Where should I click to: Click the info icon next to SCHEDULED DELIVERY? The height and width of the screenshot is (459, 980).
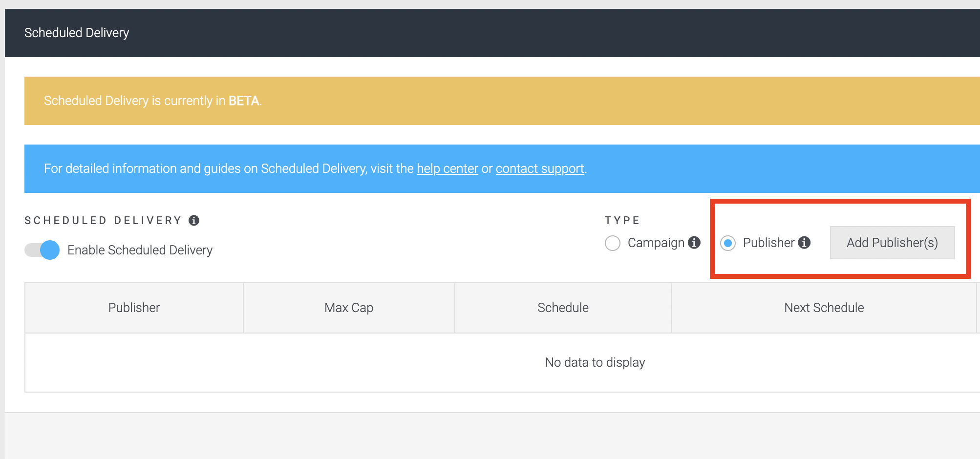(194, 220)
